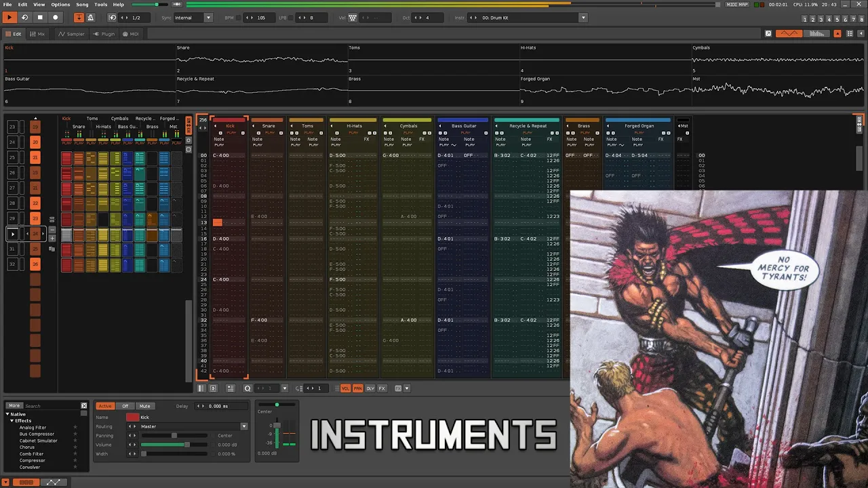Toggle pattern loop button next to Play
This screenshot has height=488, width=868.
tap(24, 18)
